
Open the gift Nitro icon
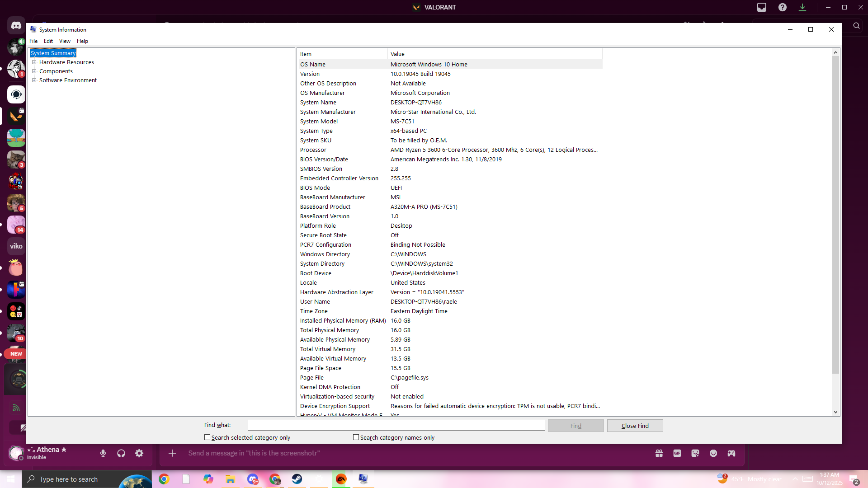659,453
